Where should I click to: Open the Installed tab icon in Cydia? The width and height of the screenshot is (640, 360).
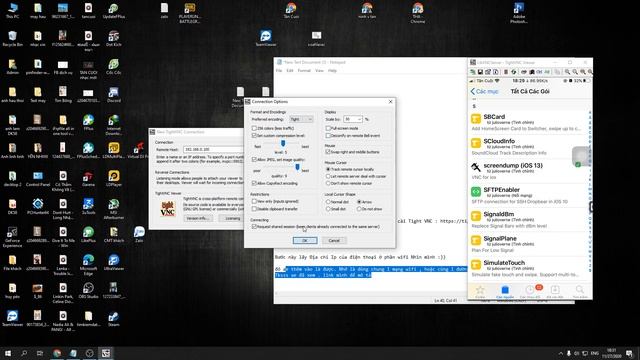(x=555, y=291)
